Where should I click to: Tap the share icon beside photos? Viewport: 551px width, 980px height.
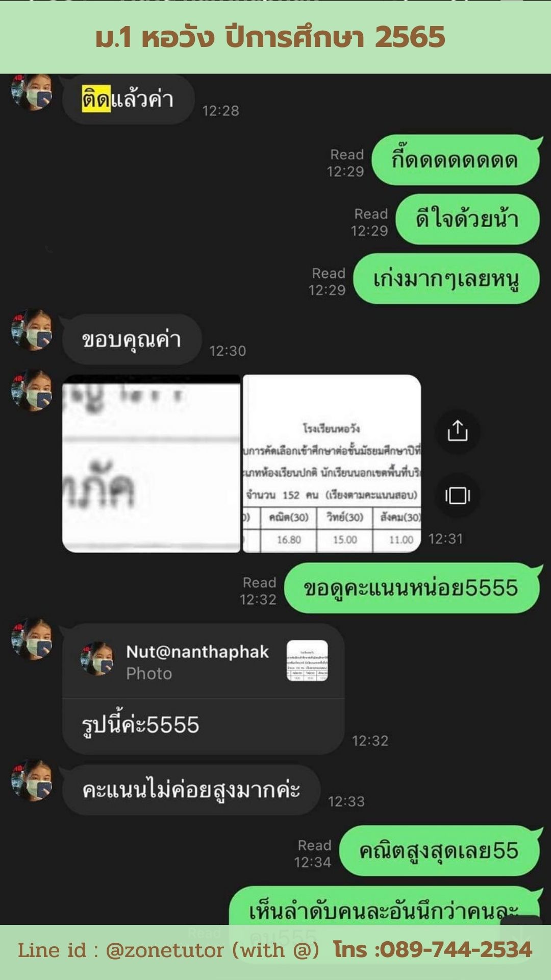click(457, 431)
